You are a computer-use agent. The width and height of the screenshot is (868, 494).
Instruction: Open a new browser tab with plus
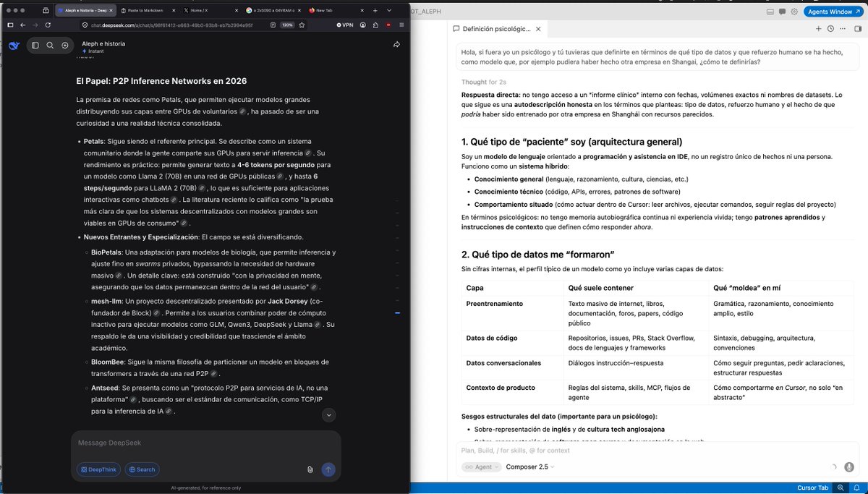coord(374,10)
